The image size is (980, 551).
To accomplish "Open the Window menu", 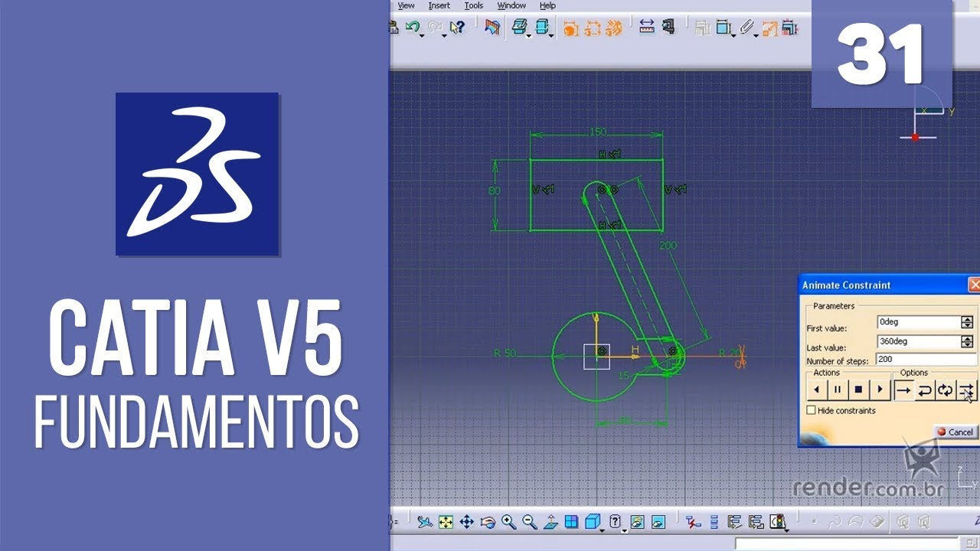I will click(511, 5).
